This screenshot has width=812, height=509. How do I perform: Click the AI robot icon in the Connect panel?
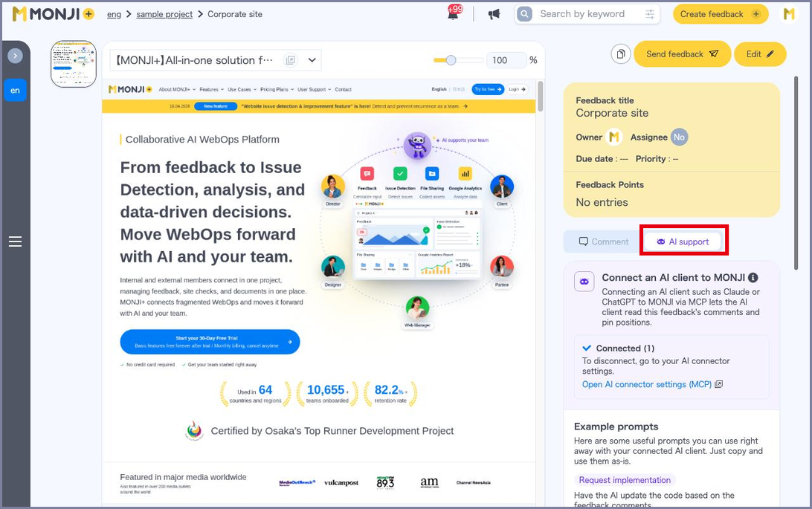(584, 282)
